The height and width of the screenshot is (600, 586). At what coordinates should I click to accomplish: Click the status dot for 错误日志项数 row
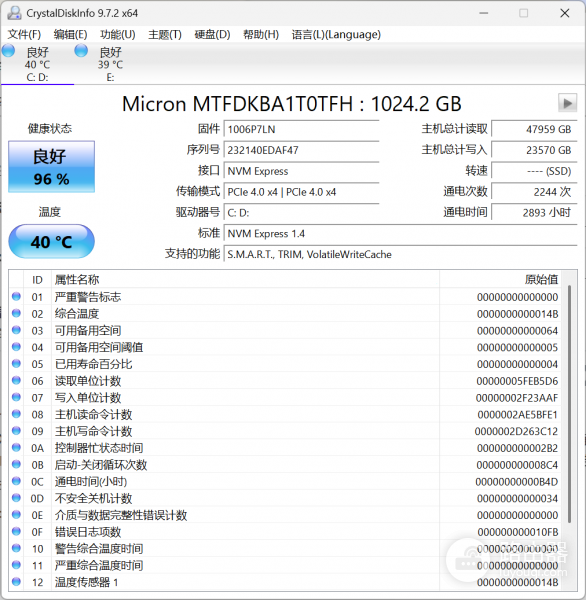click(x=16, y=532)
